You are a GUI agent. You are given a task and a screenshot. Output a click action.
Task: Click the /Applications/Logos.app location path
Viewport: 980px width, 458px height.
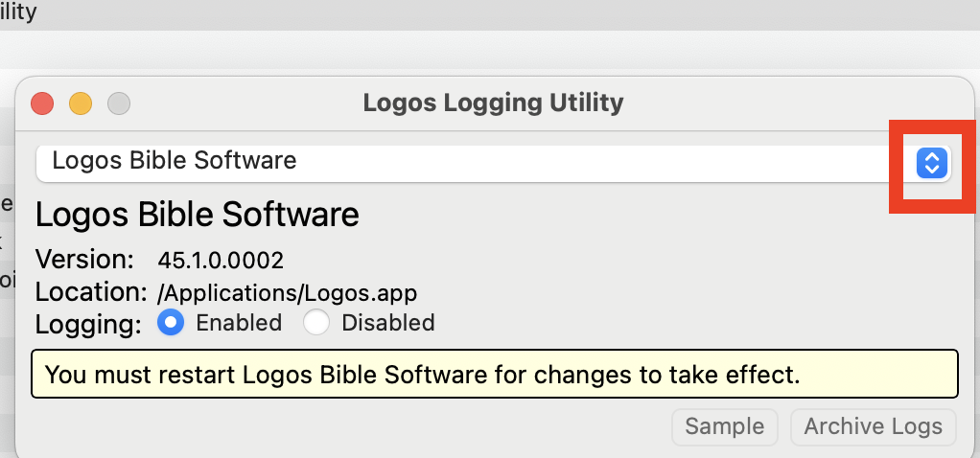287,292
